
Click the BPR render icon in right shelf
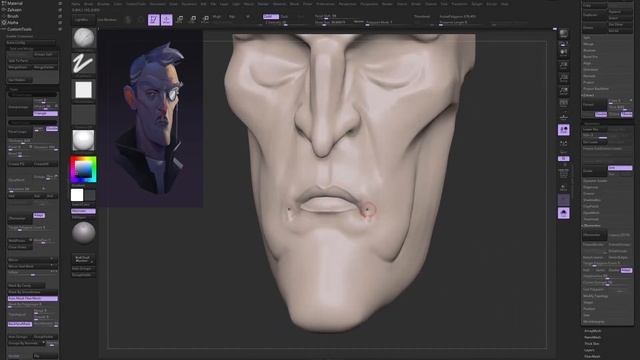tap(564, 33)
